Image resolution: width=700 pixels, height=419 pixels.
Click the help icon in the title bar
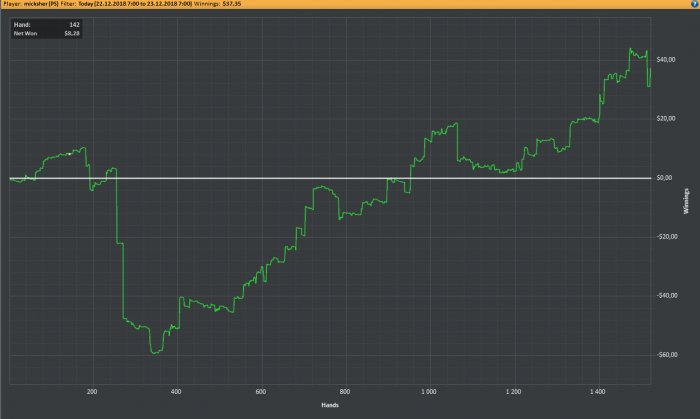[694, 4]
